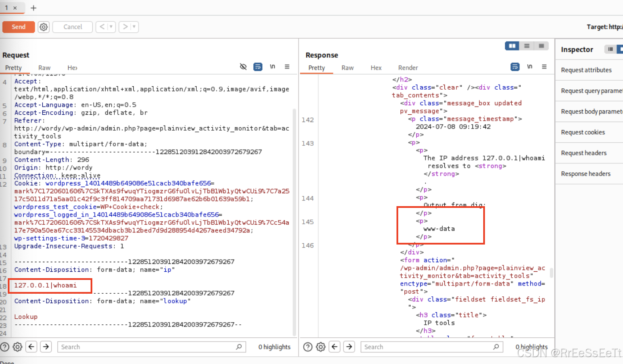Screen dimensions: 623x364
Task: Click the IP tools heading text
Action: 439,323
